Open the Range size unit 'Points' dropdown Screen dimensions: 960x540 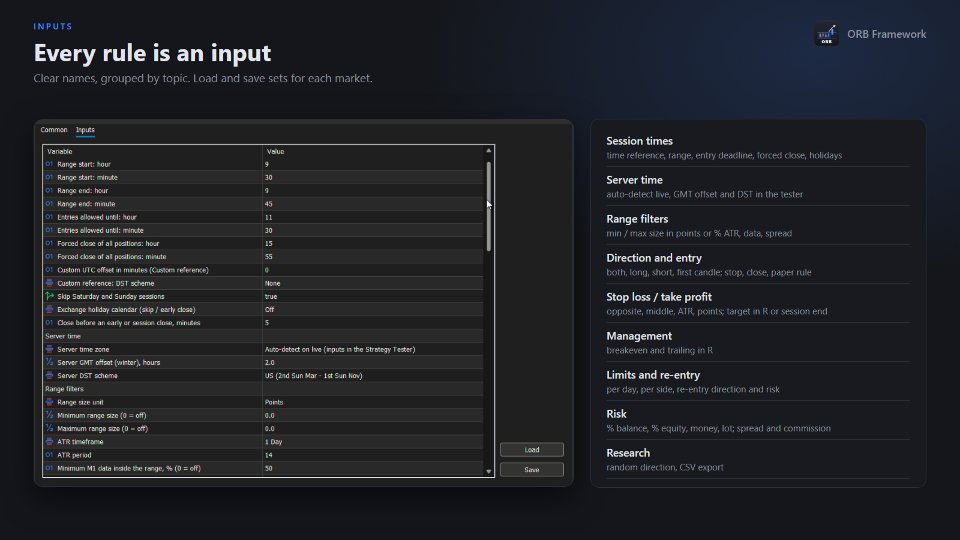(373, 402)
